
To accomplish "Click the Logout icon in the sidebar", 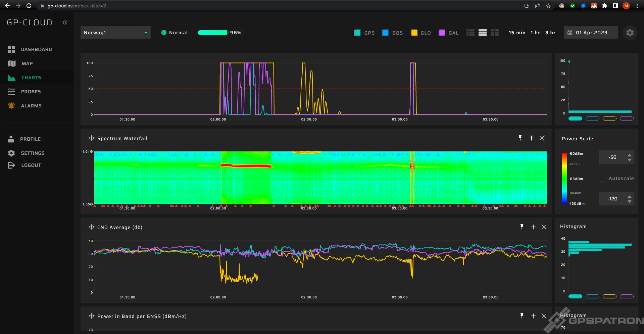I will click(11, 165).
